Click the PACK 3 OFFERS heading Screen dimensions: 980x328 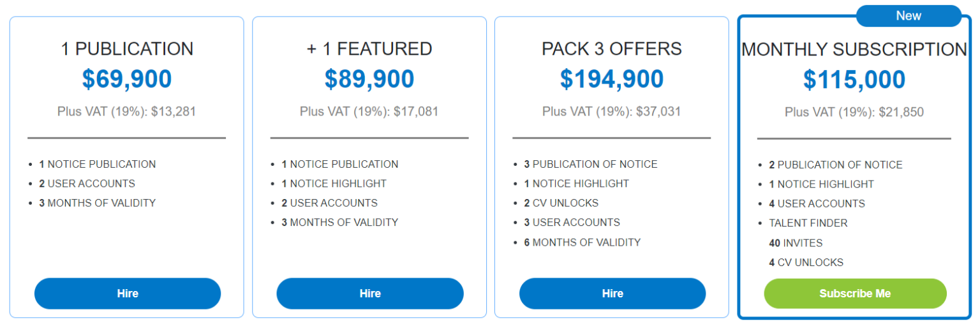pos(612,48)
